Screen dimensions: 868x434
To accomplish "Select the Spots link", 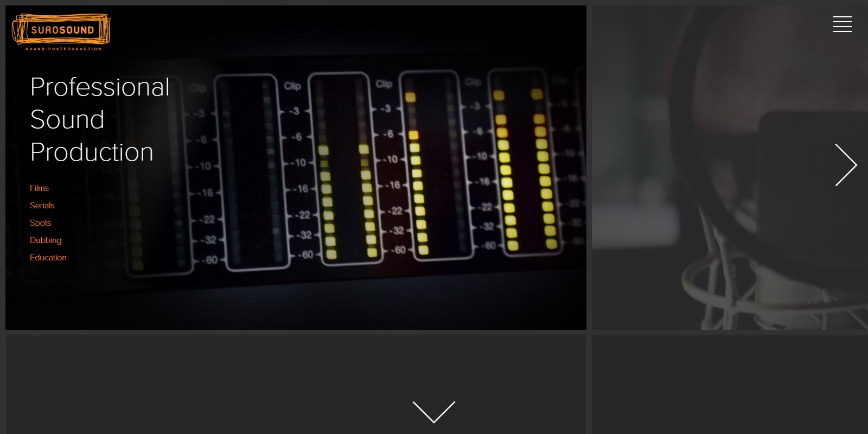I will [x=40, y=223].
